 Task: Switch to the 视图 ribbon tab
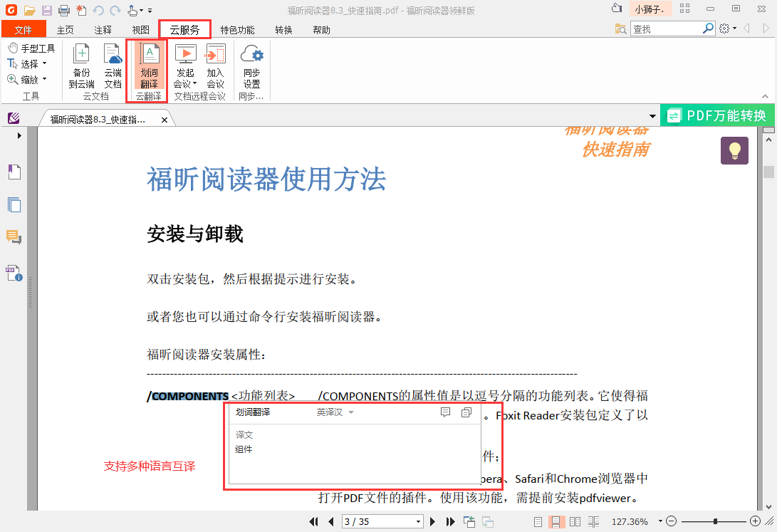pos(141,30)
